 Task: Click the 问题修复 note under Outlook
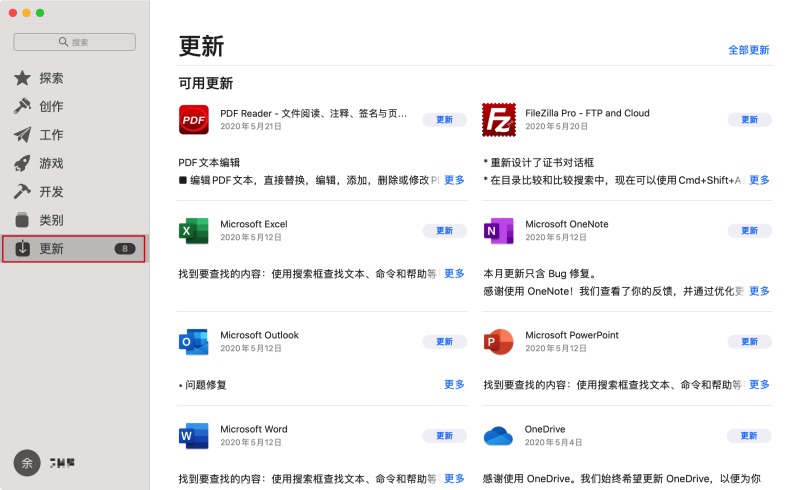[203, 385]
